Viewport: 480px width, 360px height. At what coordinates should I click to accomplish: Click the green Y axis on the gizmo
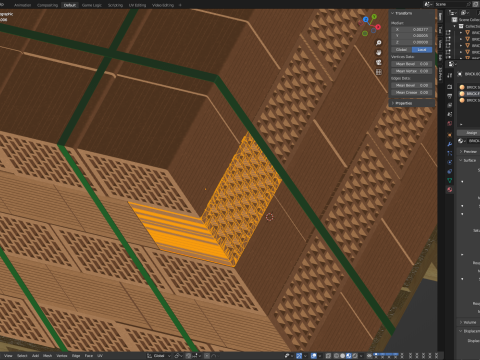[374, 16]
